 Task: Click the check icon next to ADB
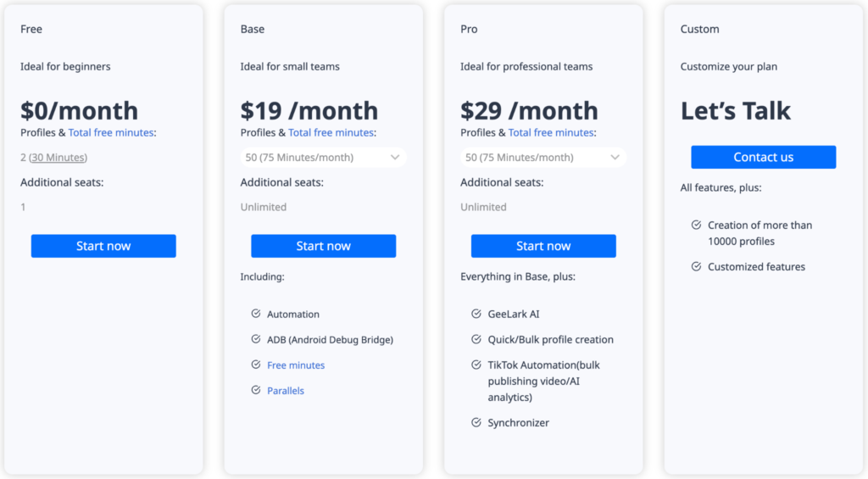point(256,339)
